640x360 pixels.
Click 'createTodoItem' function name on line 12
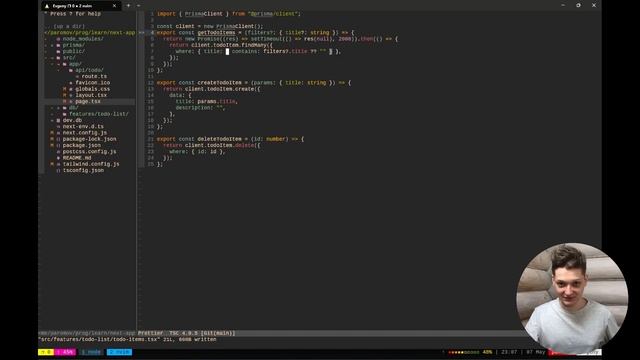[219, 83]
